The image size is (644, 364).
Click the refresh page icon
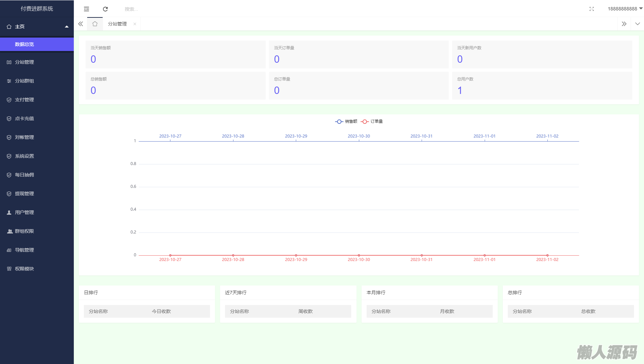click(x=105, y=9)
